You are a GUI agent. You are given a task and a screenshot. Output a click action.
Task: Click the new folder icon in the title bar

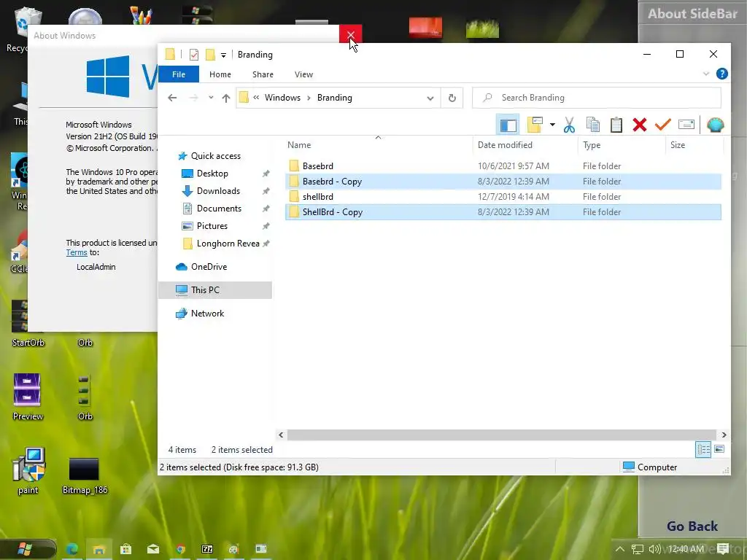click(x=210, y=55)
